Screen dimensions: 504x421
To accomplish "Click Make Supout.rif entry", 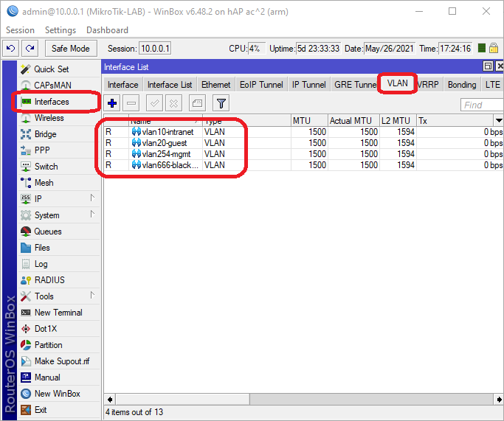I will pyautogui.click(x=59, y=361).
